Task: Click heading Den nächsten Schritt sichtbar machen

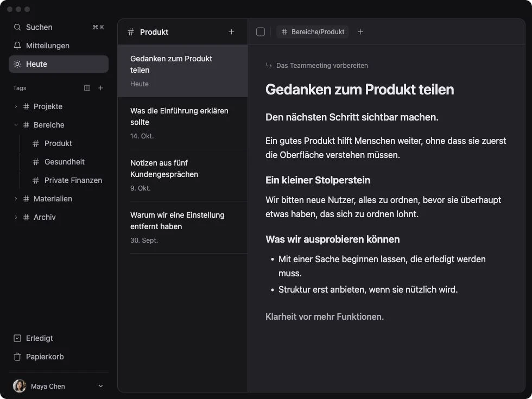Action: (352, 117)
